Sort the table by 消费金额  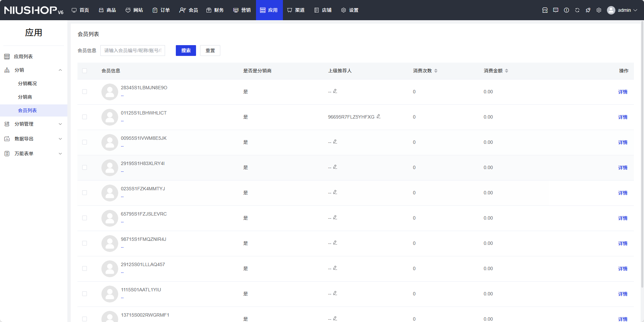pos(506,71)
